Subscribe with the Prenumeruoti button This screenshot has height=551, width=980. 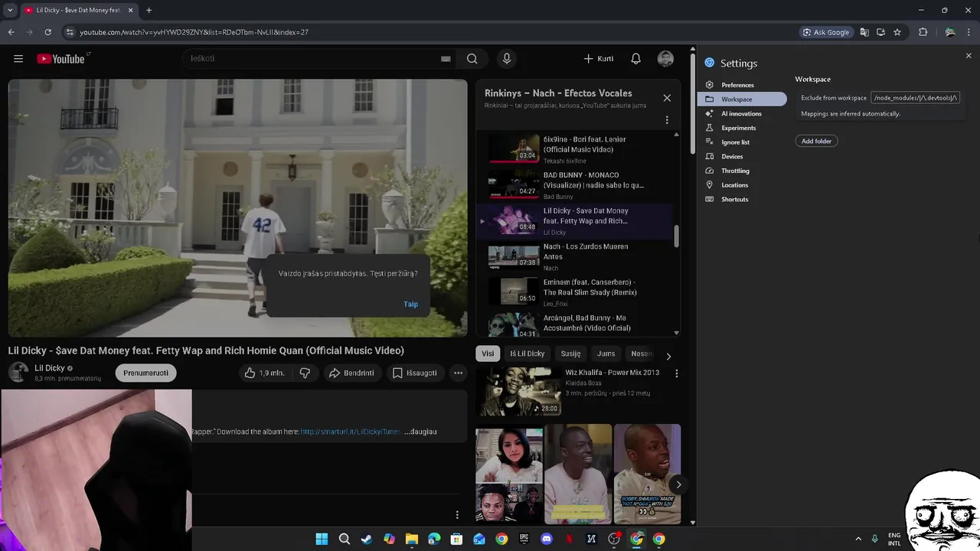(145, 373)
